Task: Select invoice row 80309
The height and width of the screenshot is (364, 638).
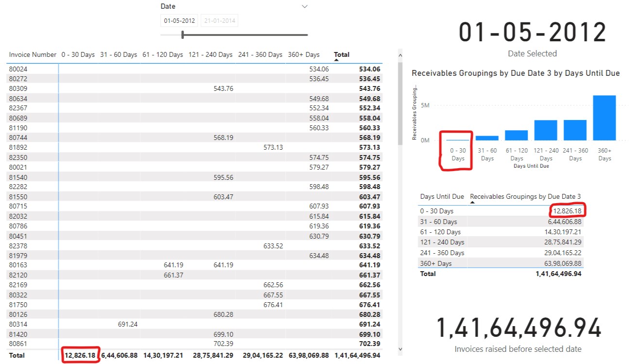Action: [x=195, y=88]
